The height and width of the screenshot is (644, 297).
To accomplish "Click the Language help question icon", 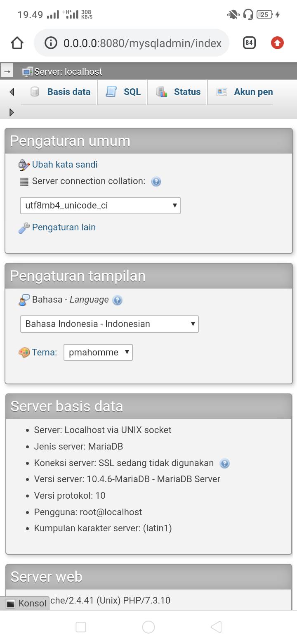I will (x=118, y=301).
